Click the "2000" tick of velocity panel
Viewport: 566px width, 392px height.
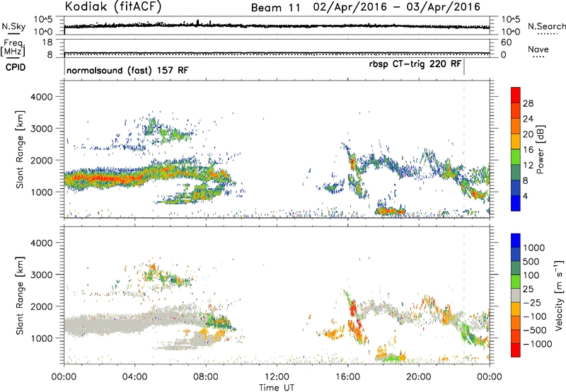click(42, 306)
